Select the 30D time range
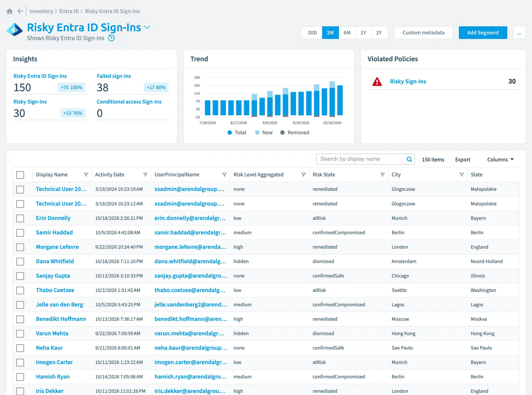The height and width of the screenshot is (395, 532). point(312,33)
